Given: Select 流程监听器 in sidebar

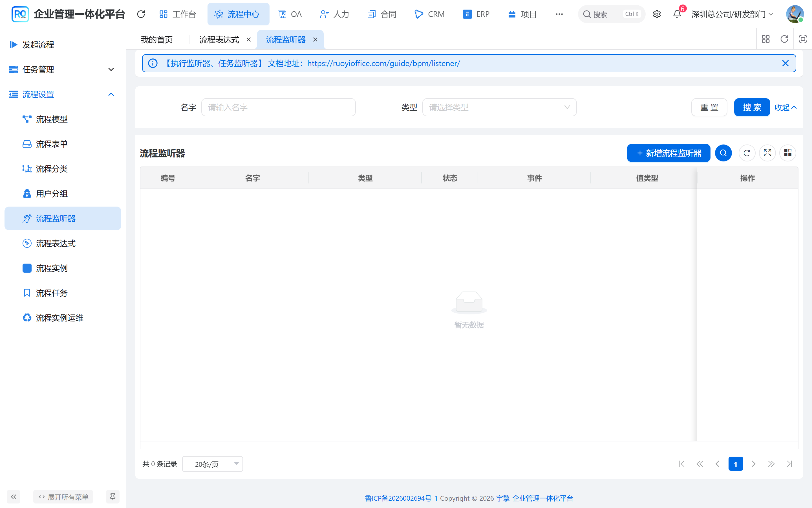Looking at the screenshot, I should coord(63,218).
